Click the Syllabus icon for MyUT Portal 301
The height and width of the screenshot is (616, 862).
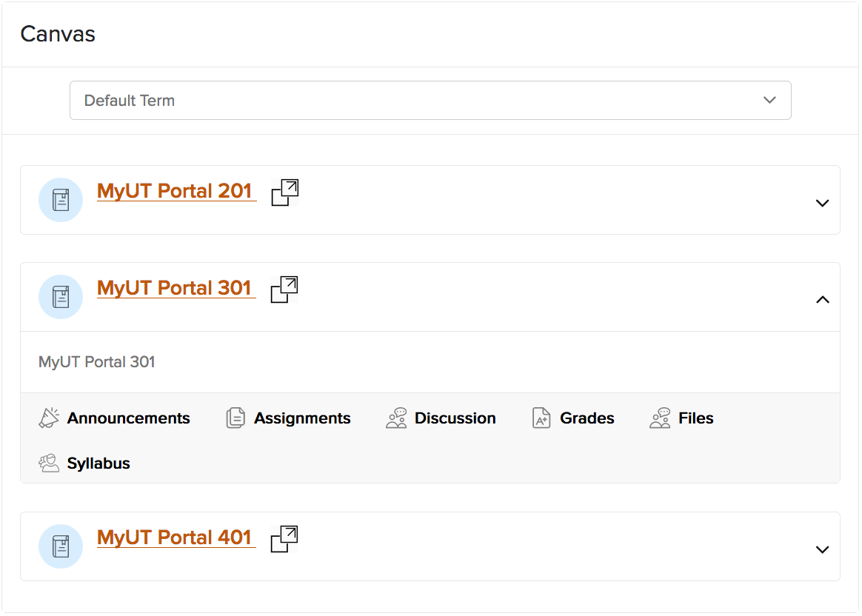pyautogui.click(x=48, y=463)
